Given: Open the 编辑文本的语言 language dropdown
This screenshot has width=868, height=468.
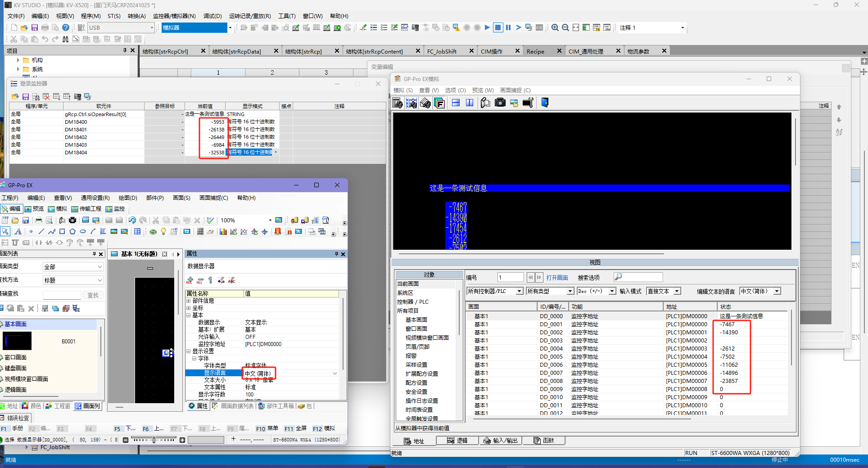Looking at the screenshot, I should point(777,291).
